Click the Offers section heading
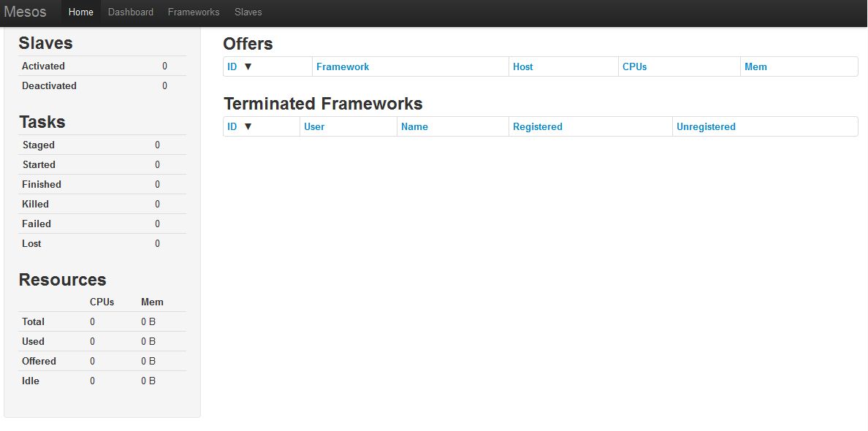This screenshot has width=868, height=431. [x=248, y=44]
